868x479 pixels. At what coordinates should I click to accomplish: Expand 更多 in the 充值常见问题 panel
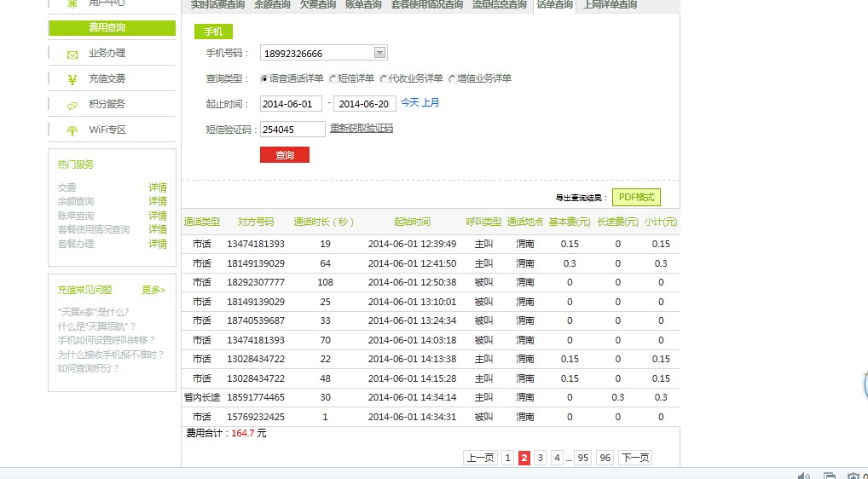(153, 290)
